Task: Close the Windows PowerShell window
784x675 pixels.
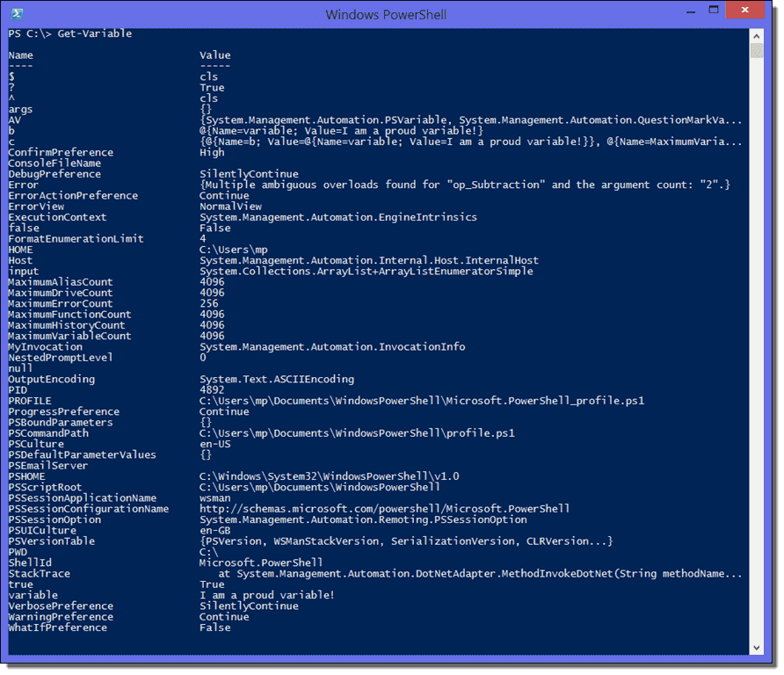Action: (x=744, y=10)
